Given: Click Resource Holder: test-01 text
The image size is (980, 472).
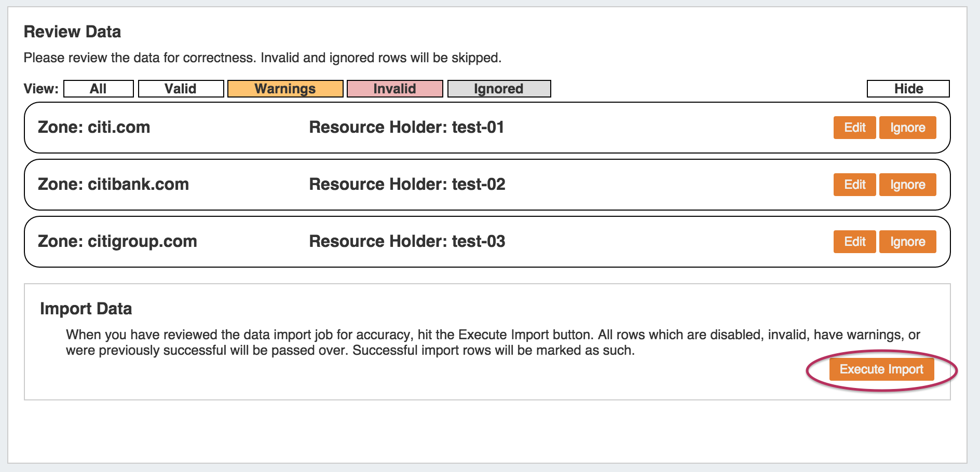Looking at the screenshot, I should [x=406, y=127].
